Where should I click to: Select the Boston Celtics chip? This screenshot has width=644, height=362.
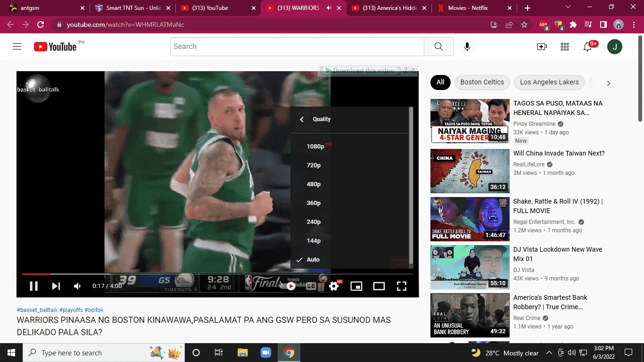[x=482, y=82]
